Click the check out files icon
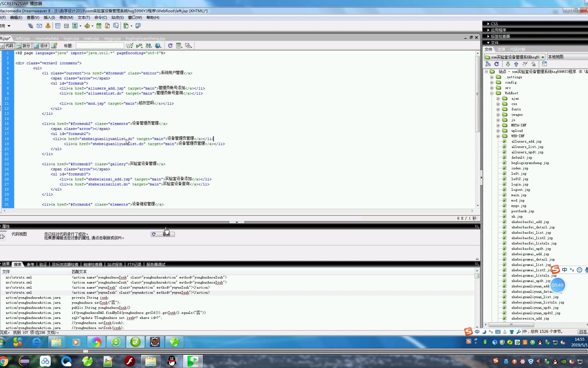 coord(525,64)
